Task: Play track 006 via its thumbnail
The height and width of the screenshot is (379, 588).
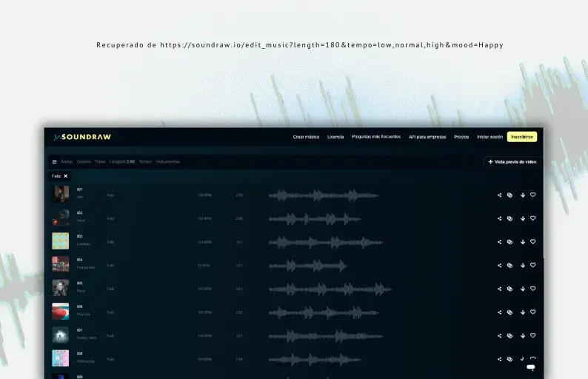Action: 61,311
